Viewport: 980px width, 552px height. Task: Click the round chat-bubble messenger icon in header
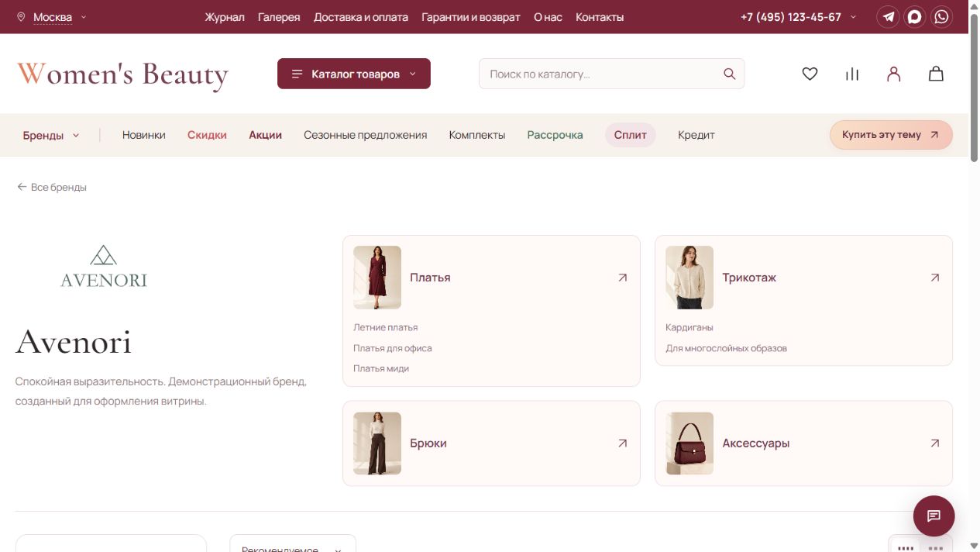915,17
